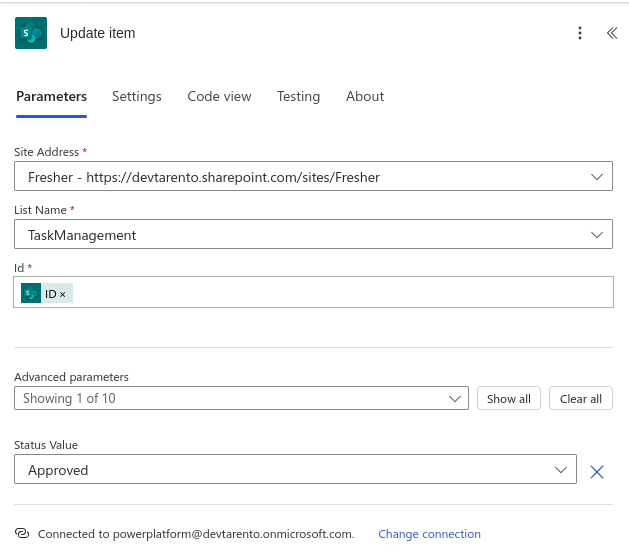
Task: Click the SharePoint icon in ID token
Action: click(x=31, y=294)
